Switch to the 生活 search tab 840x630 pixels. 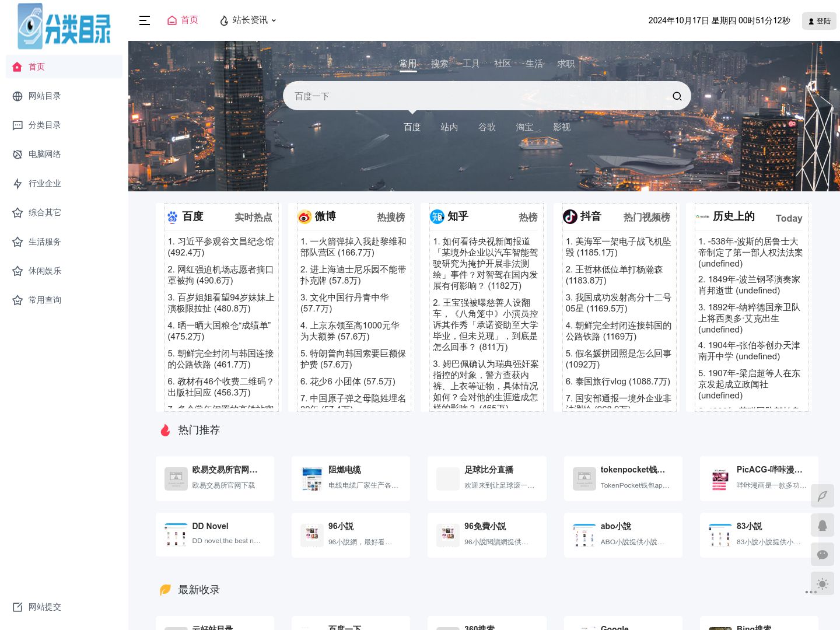[534, 64]
